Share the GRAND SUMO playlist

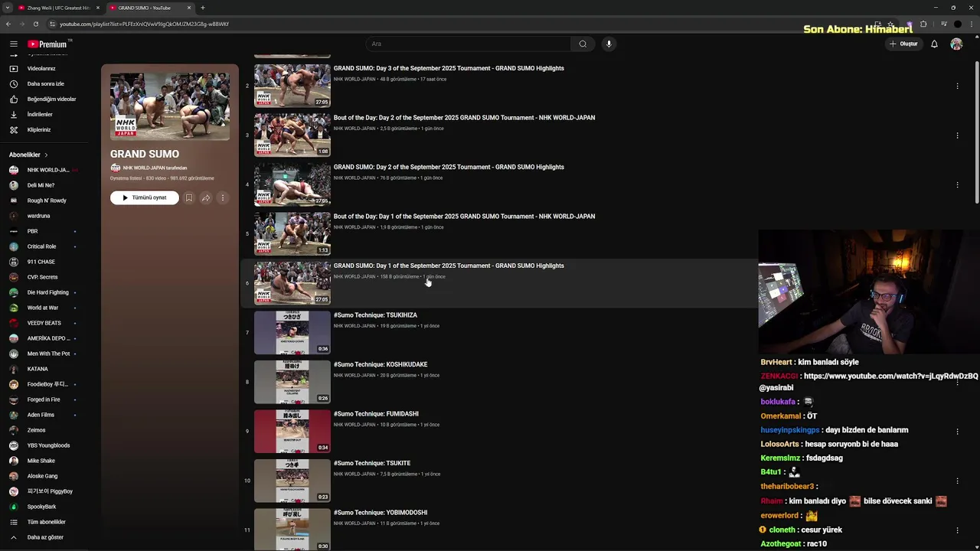click(x=206, y=197)
